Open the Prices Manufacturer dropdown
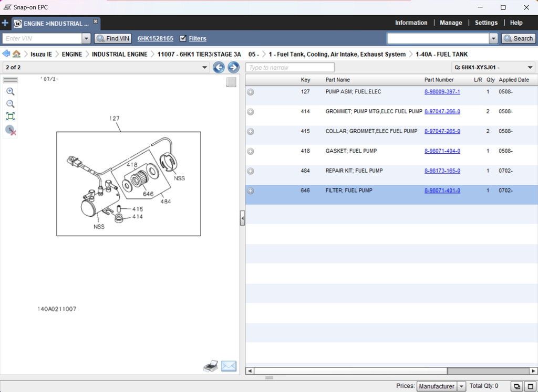Image resolution: width=538 pixels, height=392 pixels. (461, 386)
